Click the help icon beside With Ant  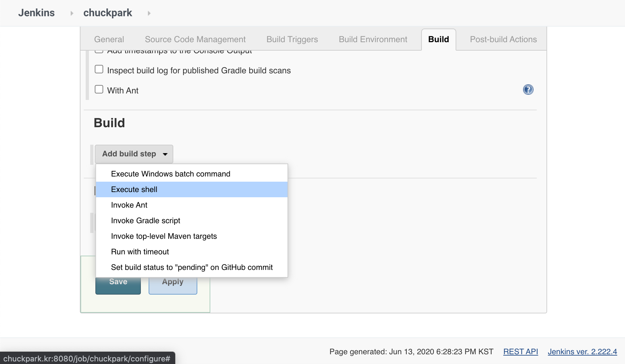click(528, 90)
